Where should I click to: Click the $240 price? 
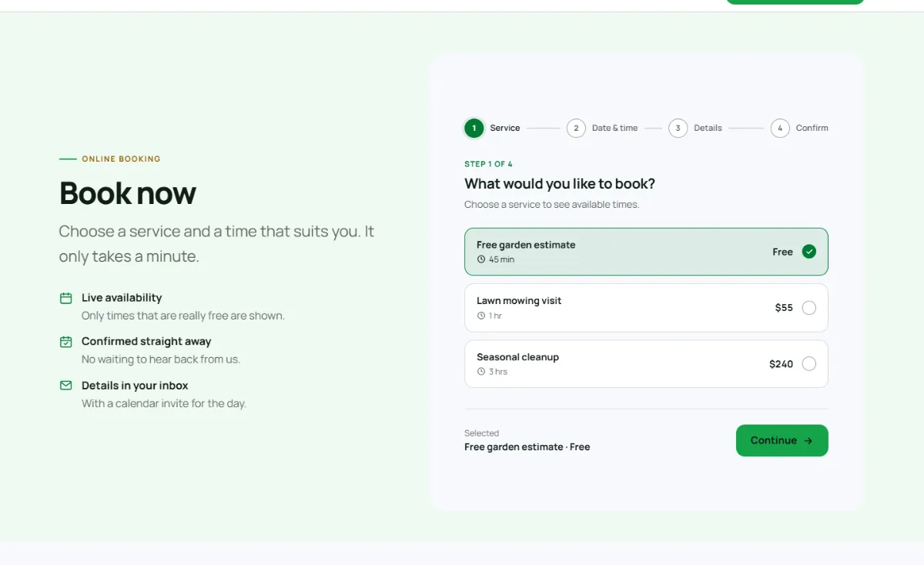pos(781,364)
